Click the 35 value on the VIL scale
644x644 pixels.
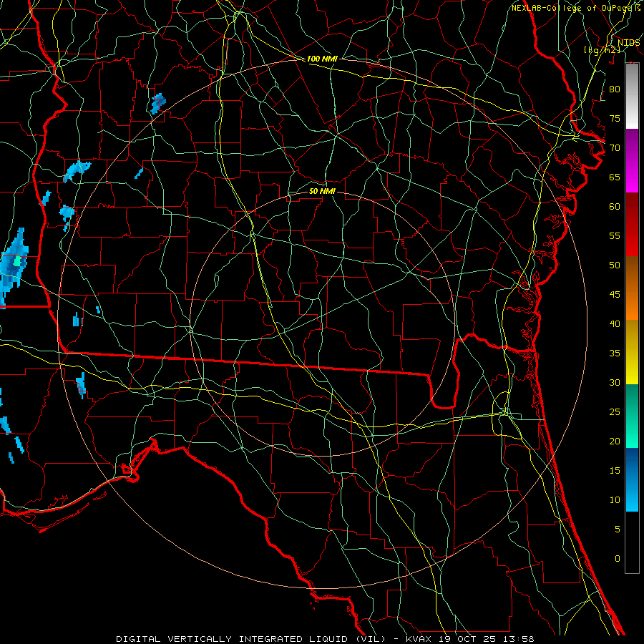tap(615, 353)
